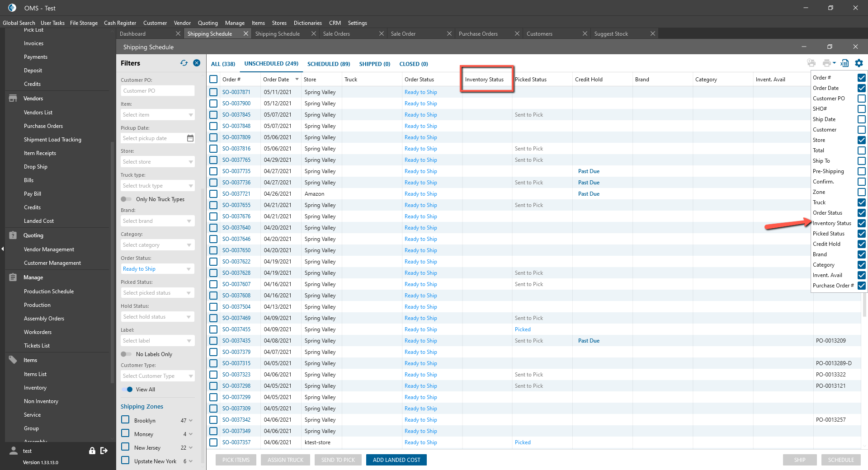Close the Sale Orders tab
This screenshot has height=470, width=868.
tap(382, 34)
